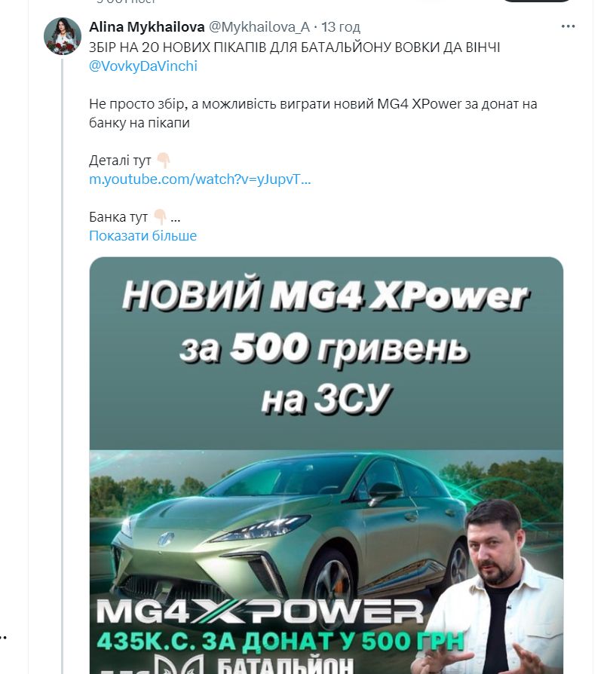Open the tweet's more options ellipsis menu

point(568,26)
